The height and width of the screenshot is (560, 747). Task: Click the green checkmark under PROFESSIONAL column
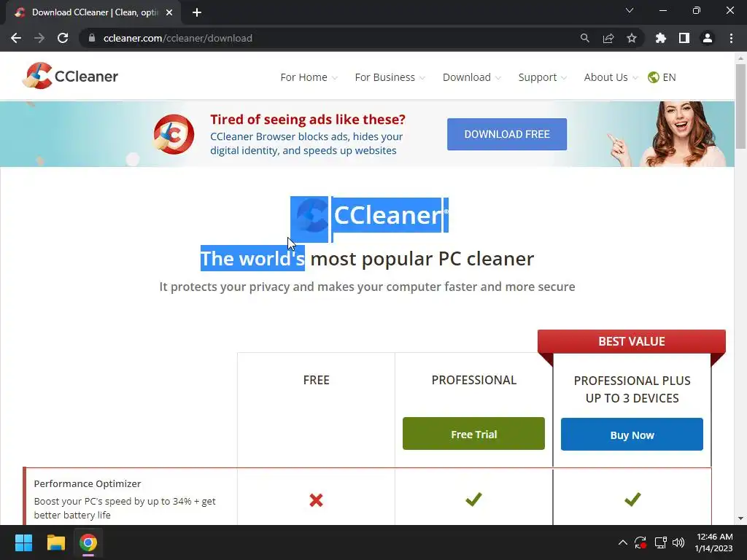tap(473, 499)
